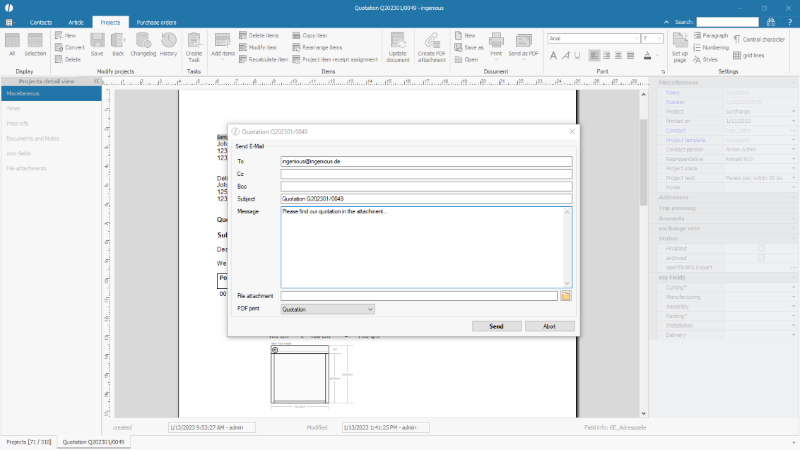Screen dimensions: 800x450
Task: Open the Changelog icon
Action: [143, 44]
